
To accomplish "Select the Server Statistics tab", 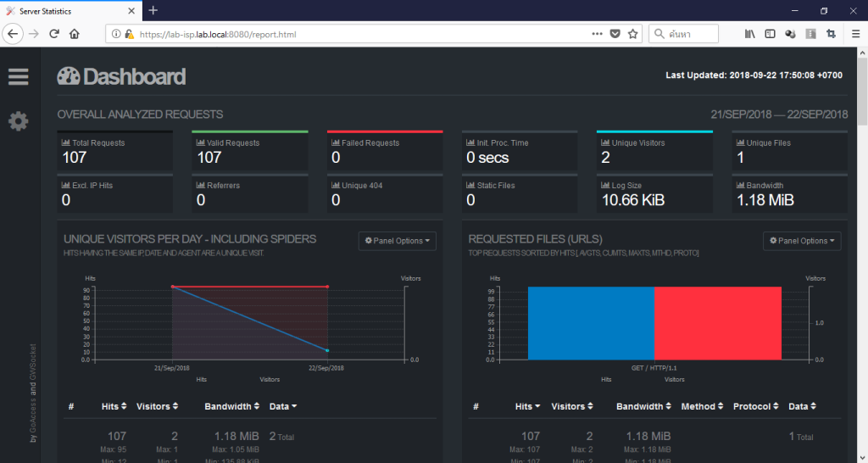I will [71, 10].
